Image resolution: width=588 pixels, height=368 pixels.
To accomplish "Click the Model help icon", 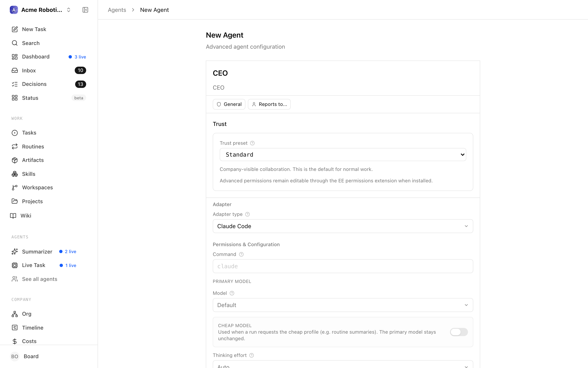I will click(x=232, y=293).
